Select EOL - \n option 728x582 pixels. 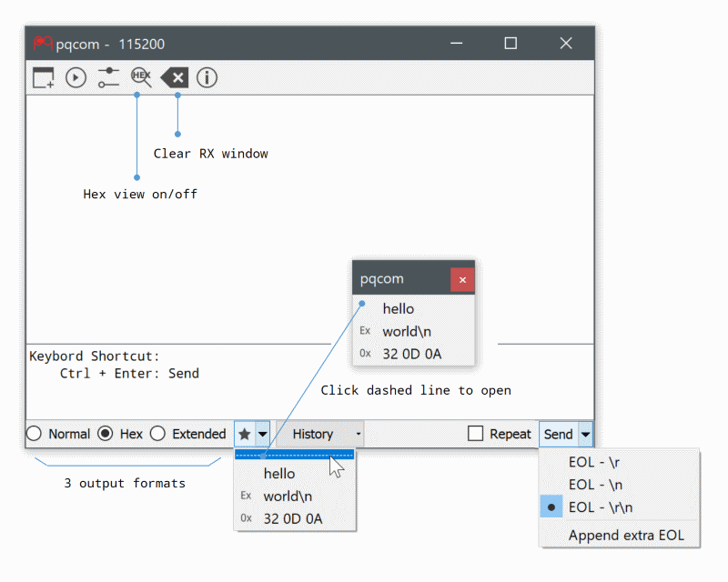pyautogui.click(x=619, y=485)
